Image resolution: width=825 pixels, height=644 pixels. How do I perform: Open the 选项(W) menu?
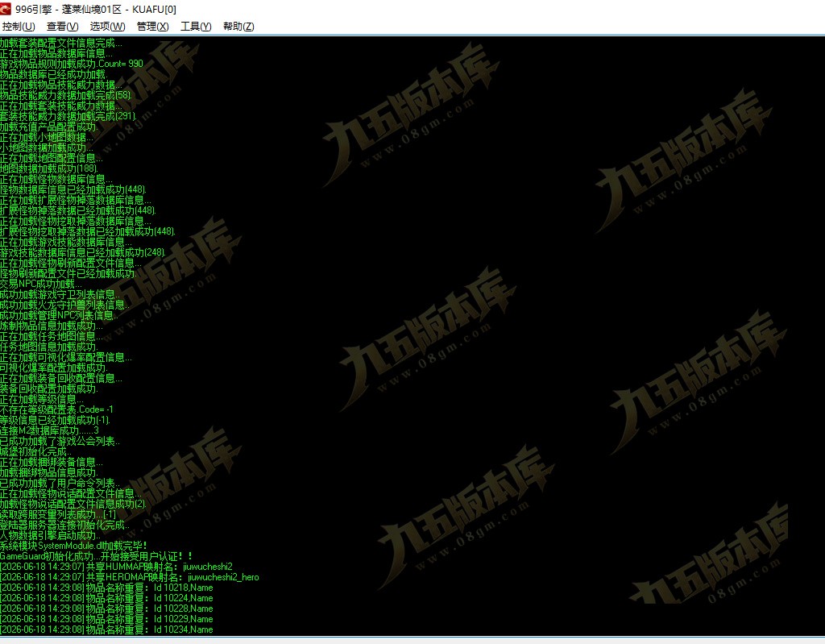point(107,27)
